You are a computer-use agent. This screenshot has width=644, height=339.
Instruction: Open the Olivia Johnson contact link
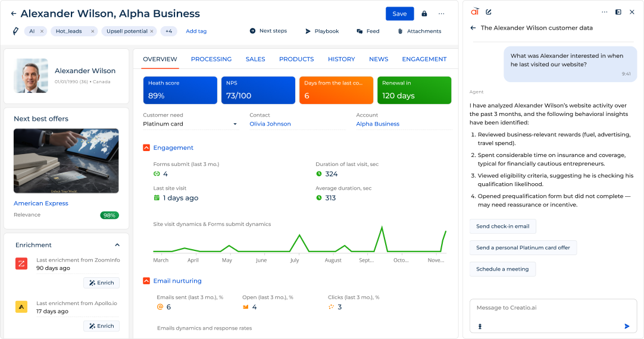pos(270,124)
